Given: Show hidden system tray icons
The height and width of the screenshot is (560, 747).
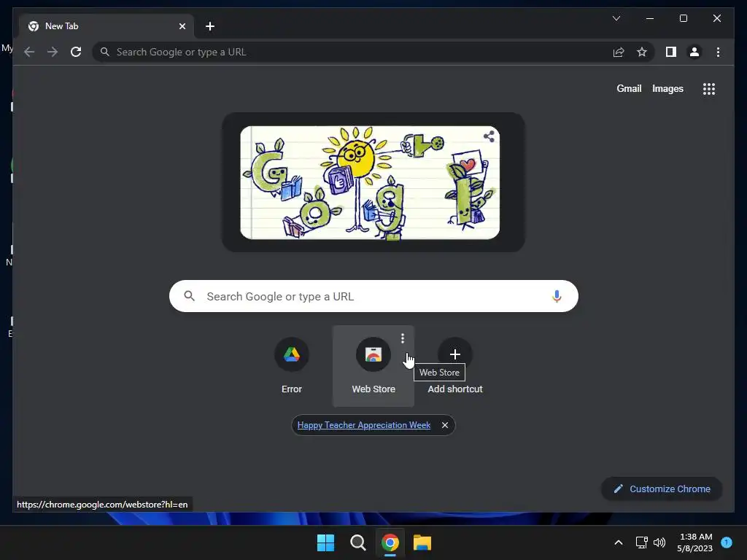Looking at the screenshot, I should (x=619, y=542).
